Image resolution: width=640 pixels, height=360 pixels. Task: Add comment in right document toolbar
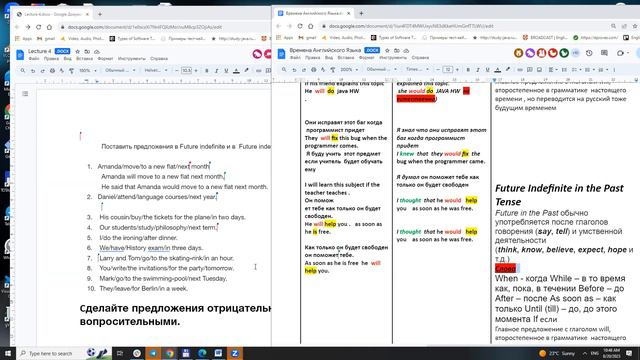coord(529,70)
